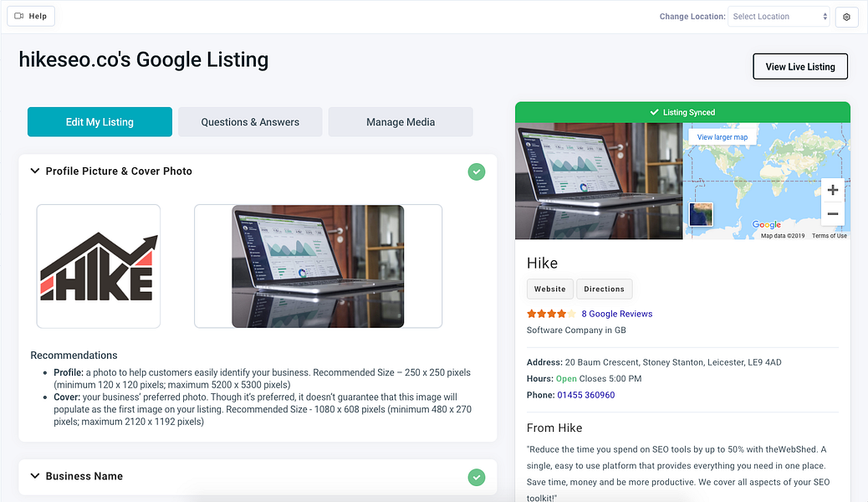Screen dimensions: 868x502
Task: Click the video camera Help icon
Action: [19, 16]
